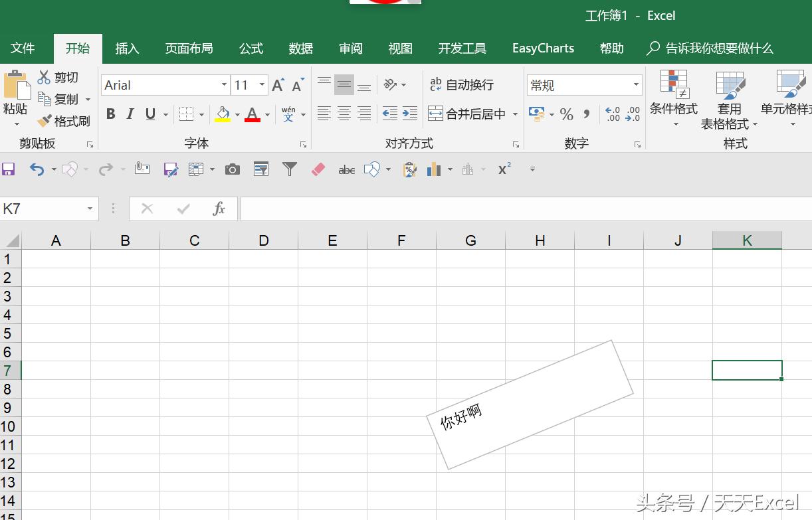Click the strikethrough icon in the quick toolbar
The image size is (812, 520).
[346, 169]
